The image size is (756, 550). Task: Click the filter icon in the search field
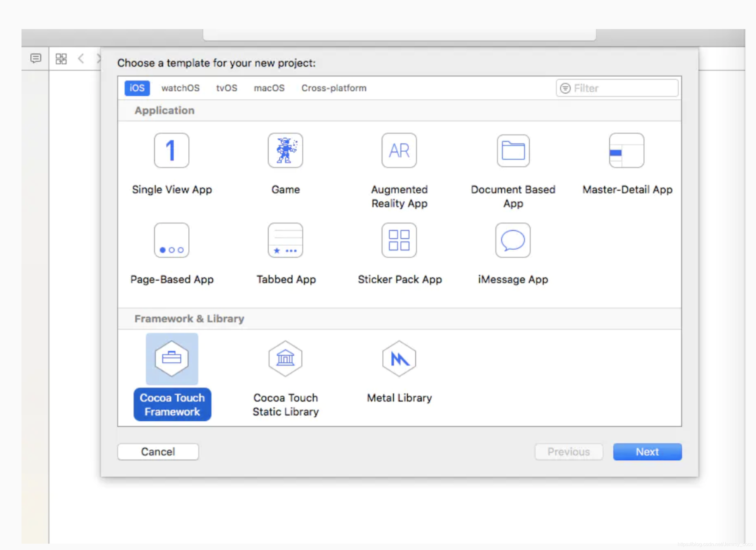click(565, 88)
